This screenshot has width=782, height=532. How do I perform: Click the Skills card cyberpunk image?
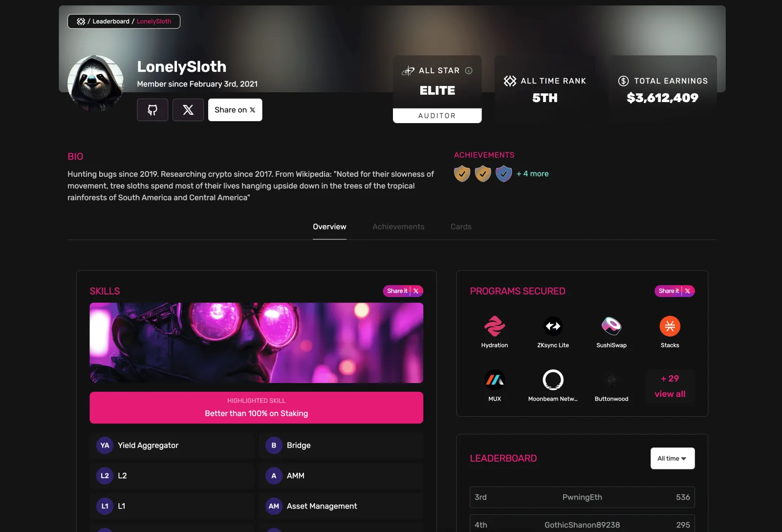[257, 343]
